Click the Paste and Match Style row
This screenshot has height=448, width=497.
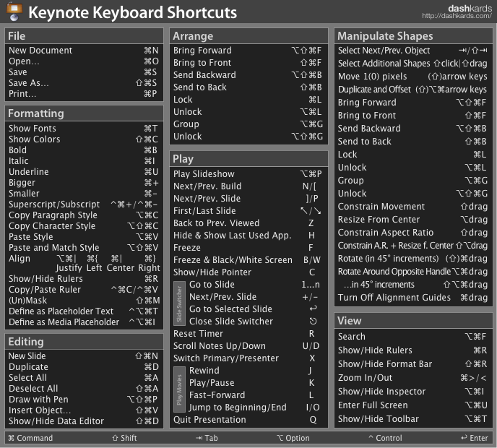(84, 248)
